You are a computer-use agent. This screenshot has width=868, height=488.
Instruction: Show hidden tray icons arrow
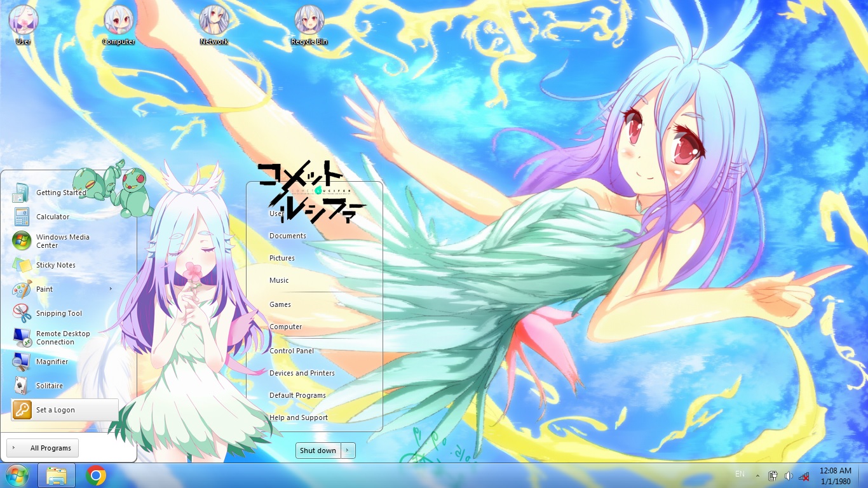click(x=757, y=476)
